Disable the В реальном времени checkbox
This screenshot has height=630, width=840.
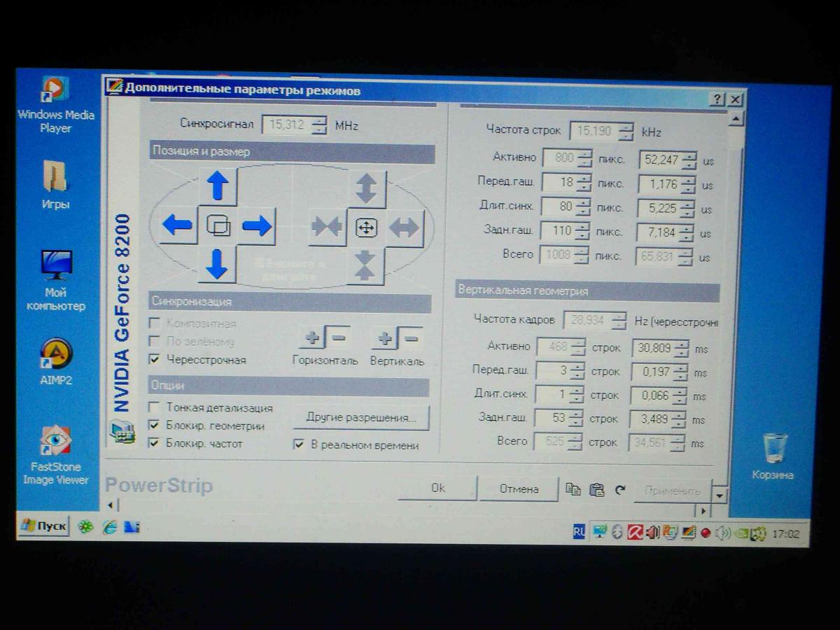click(x=299, y=444)
